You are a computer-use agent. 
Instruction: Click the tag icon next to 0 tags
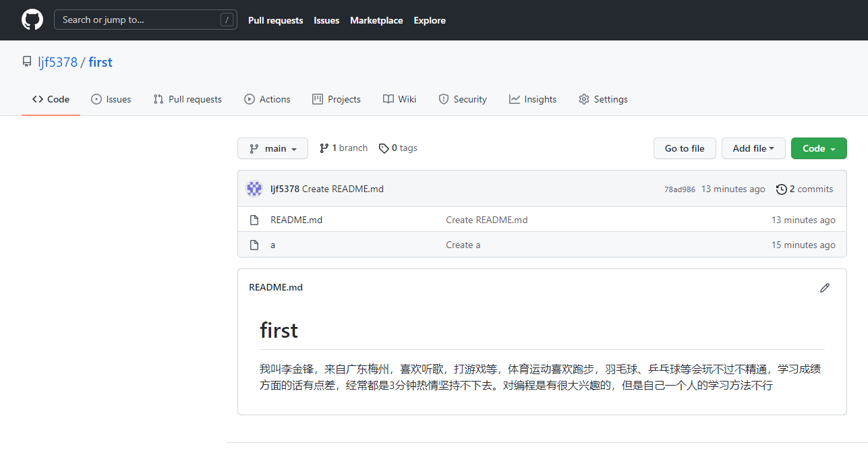pos(384,148)
